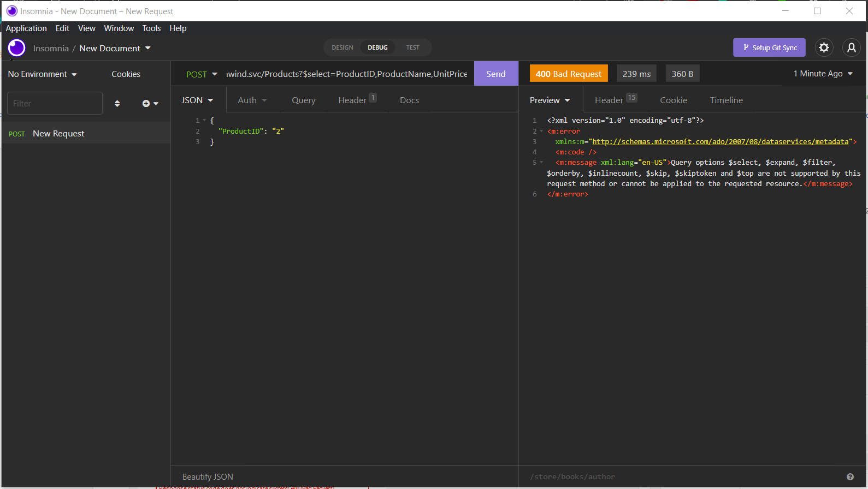Expand the JSON body type dropdown

coord(197,100)
